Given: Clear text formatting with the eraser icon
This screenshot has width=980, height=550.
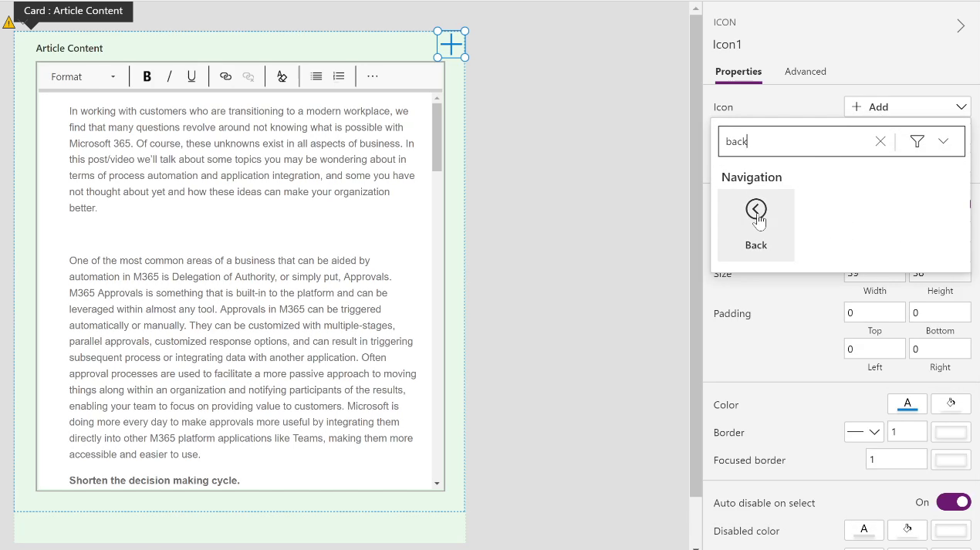Looking at the screenshot, I should [282, 76].
